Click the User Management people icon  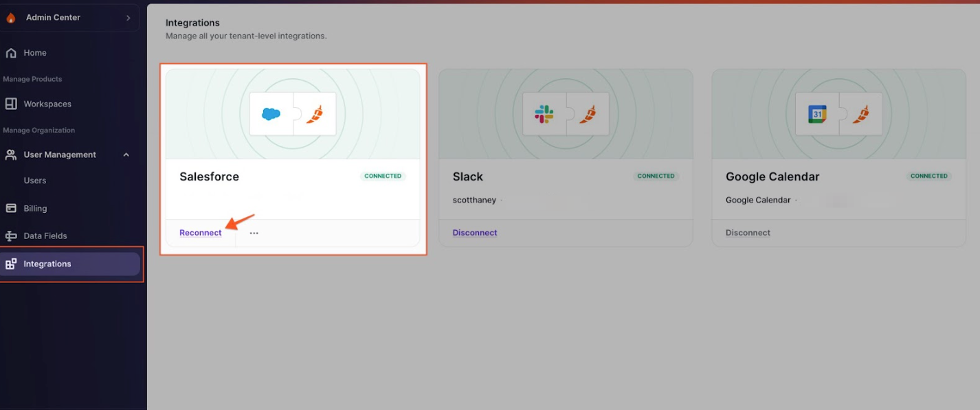[x=11, y=155]
